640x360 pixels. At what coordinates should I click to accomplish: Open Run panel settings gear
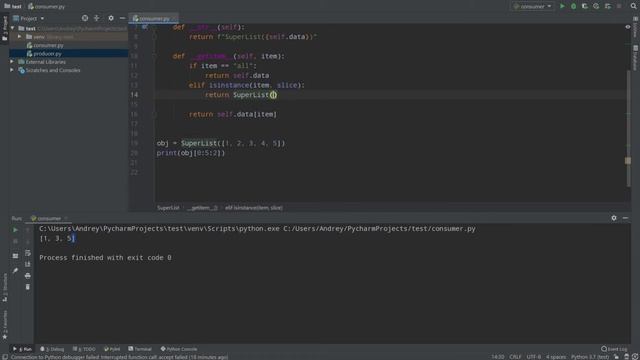pyautogui.click(x=614, y=218)
